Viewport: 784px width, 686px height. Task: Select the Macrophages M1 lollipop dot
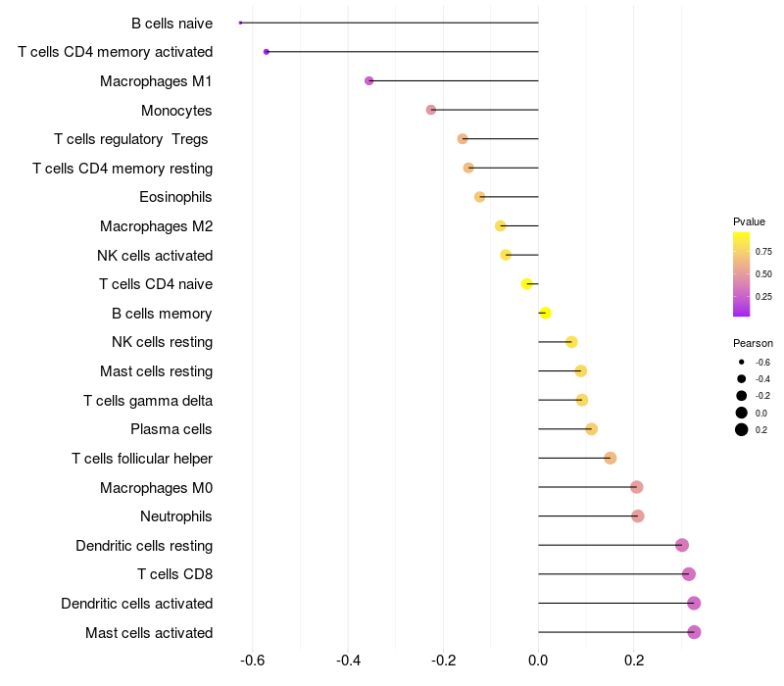tap(368, 80)
